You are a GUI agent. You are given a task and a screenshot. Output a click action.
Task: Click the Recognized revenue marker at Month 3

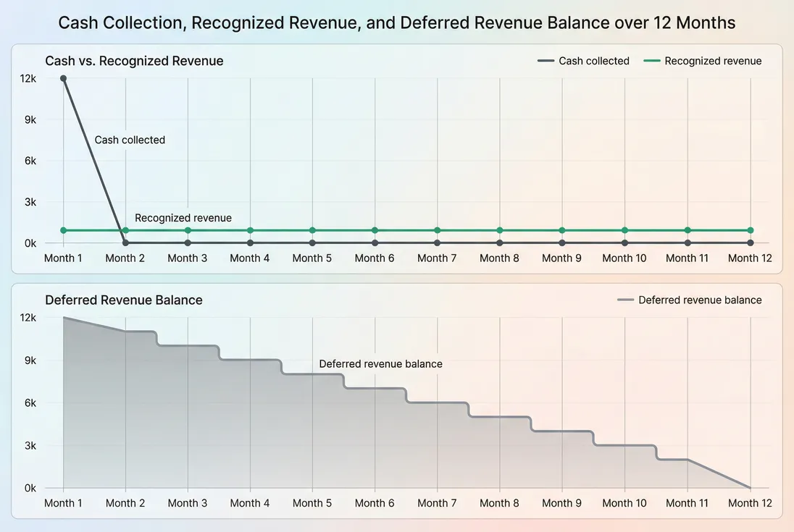[188, 229]
